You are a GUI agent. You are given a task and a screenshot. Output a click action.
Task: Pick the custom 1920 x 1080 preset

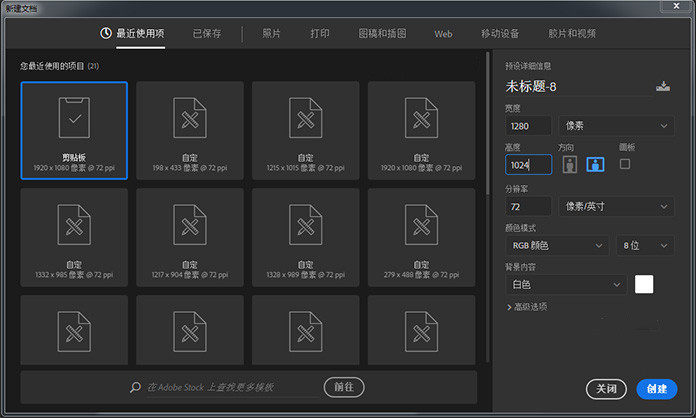coord(422,130)
